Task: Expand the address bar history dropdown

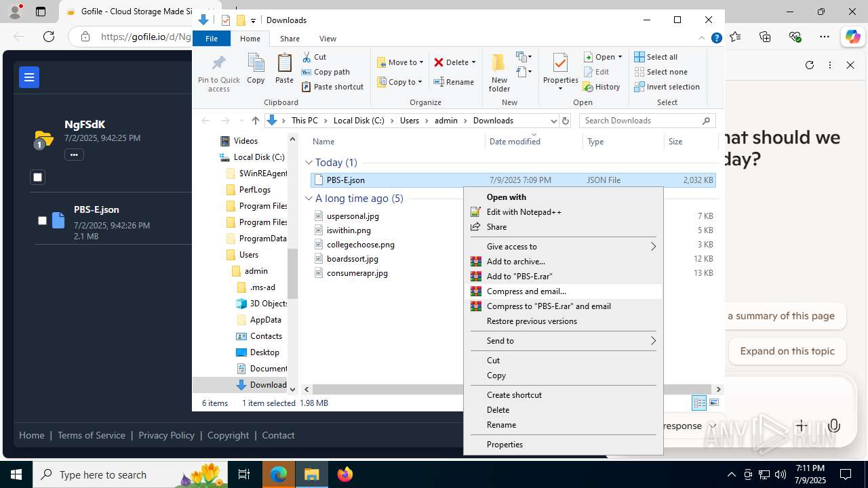Action: [x=553, y=121]
